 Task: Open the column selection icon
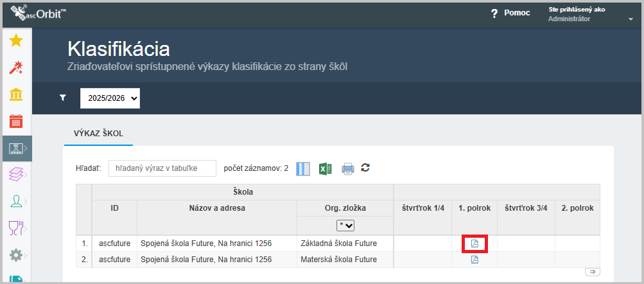tap(303, 168)
